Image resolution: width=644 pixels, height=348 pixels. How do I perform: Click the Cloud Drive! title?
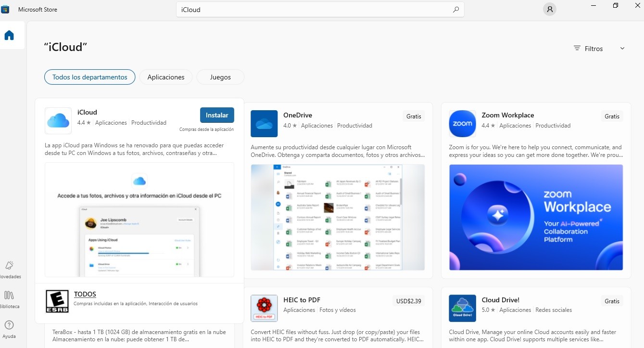[500, 299]
